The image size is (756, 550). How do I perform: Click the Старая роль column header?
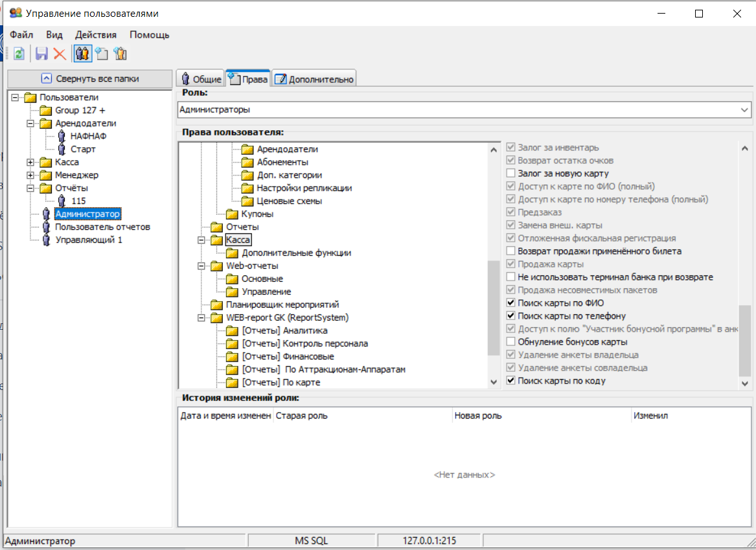363,415
